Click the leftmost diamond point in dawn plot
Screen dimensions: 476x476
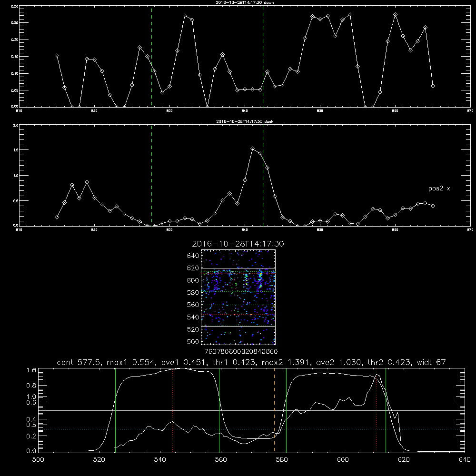pyautogui.click(x=57, y=56)
